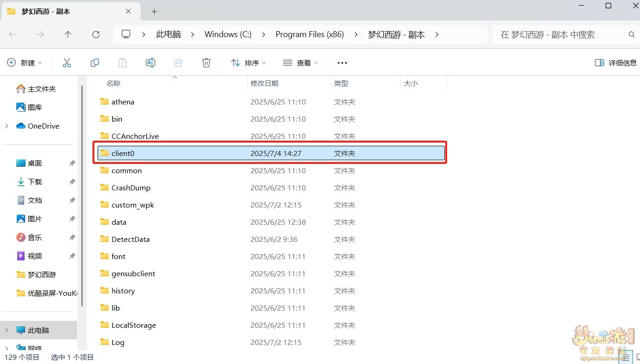Go forward with the right arrow
This screenshot has width=640, height=364.
pos(40,34)
